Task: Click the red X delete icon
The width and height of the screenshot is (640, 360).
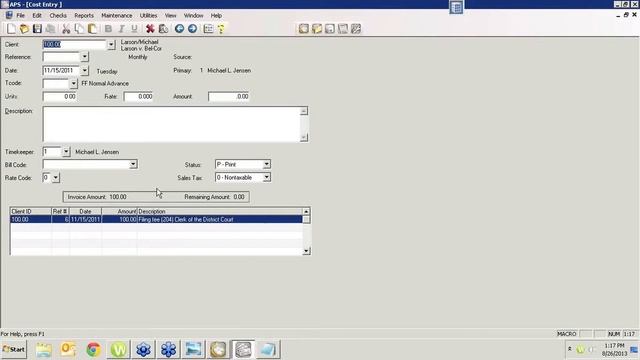Action: pos(150,29)
